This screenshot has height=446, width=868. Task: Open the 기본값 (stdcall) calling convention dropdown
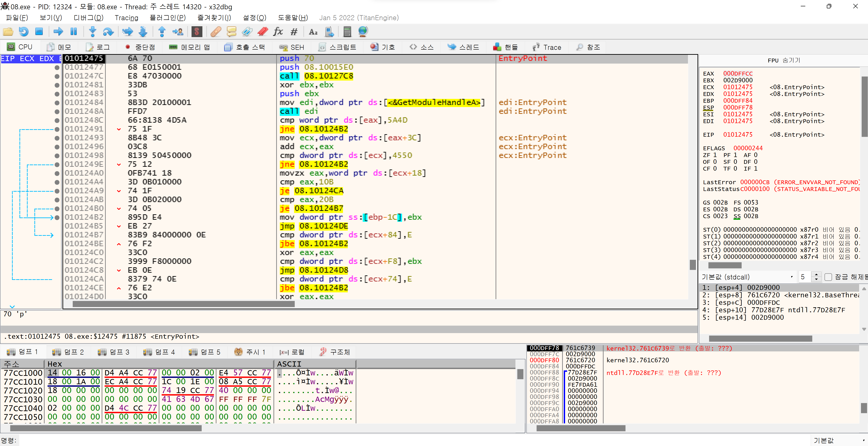click(x=747, y=277)
